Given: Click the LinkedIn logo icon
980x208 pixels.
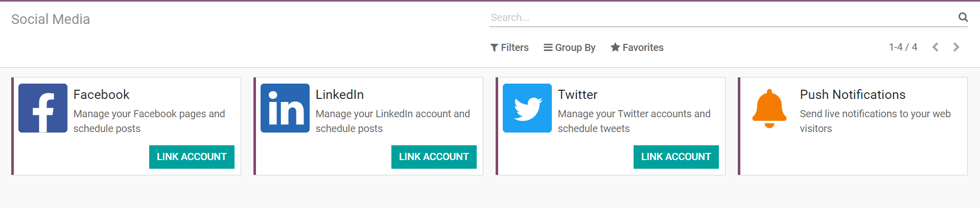Looking at the screenshot, I should tap(285, 108).
